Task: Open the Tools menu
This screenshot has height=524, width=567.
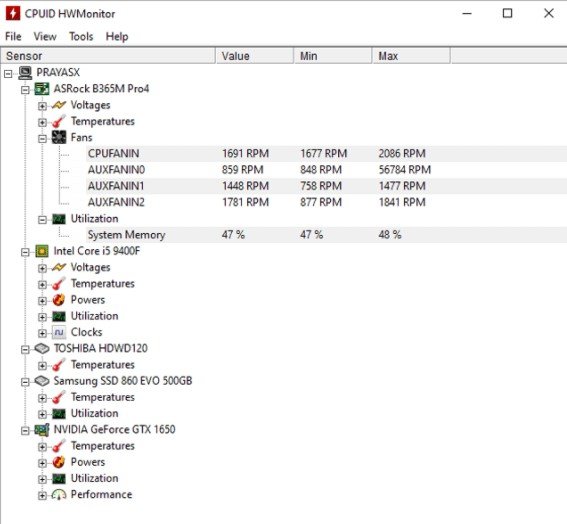Action: [81, 37]
